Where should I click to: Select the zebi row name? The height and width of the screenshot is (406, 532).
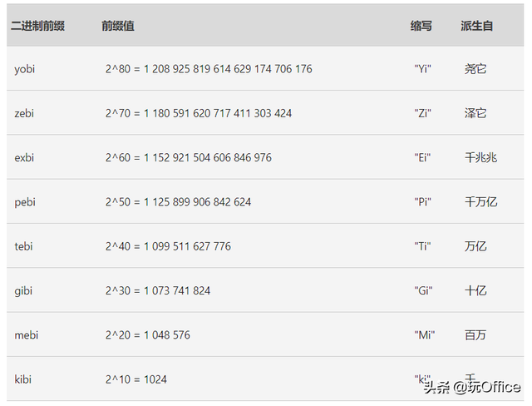tap(25, 113)
